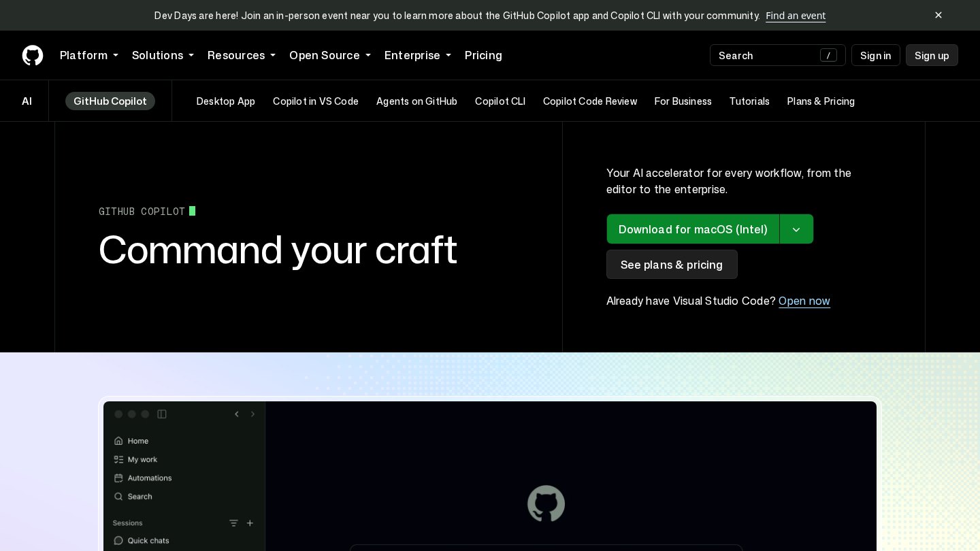
Task: Follow the Open now link
Action: point(804,301)
